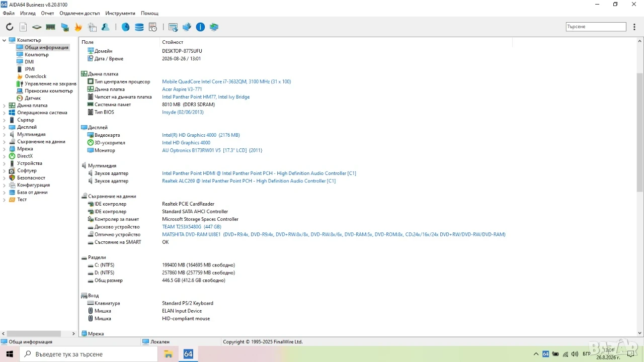Viewport: 644px width, 362px height.
Task: Open the Acer Aspire V3-771 motherboard link
Action: coord(182,89)
